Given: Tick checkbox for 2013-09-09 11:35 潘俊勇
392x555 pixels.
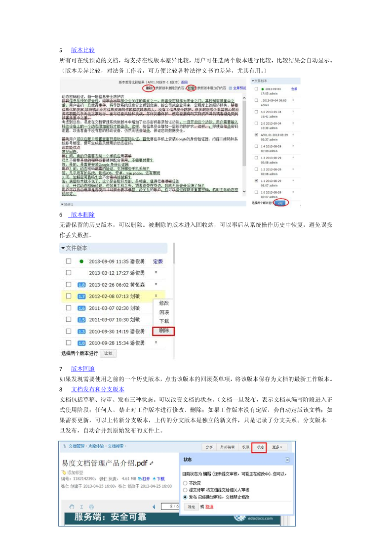Looking at the screenshot, I should [x=69, y=261].
